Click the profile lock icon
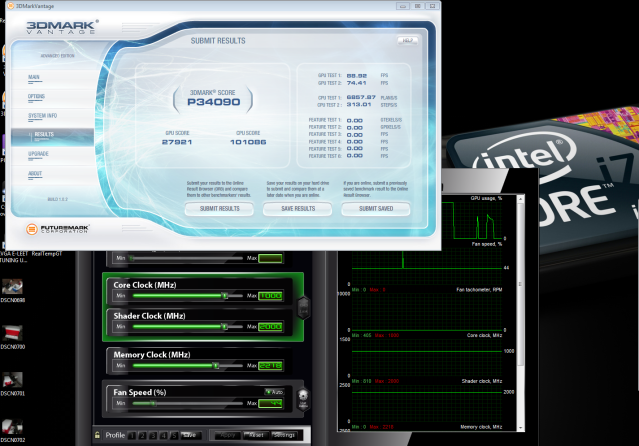 click(96, 435)
